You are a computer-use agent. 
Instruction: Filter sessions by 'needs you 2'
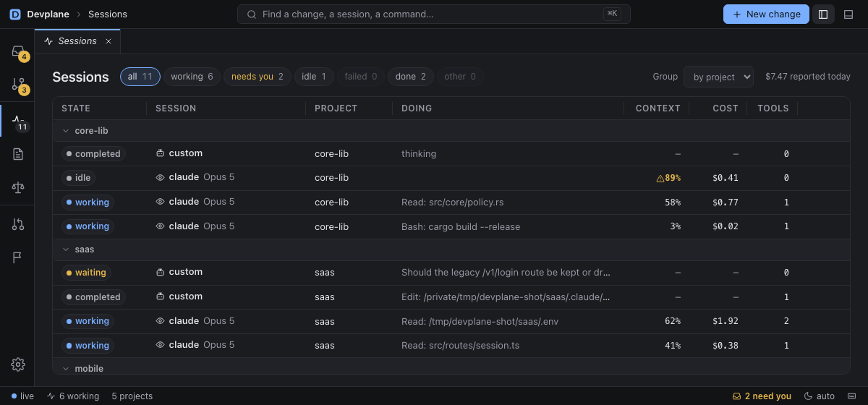coord(257,77)
